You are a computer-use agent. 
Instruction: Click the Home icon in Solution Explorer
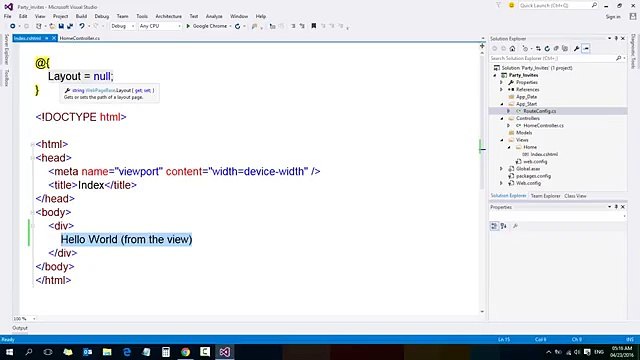[x=513, y=49]
